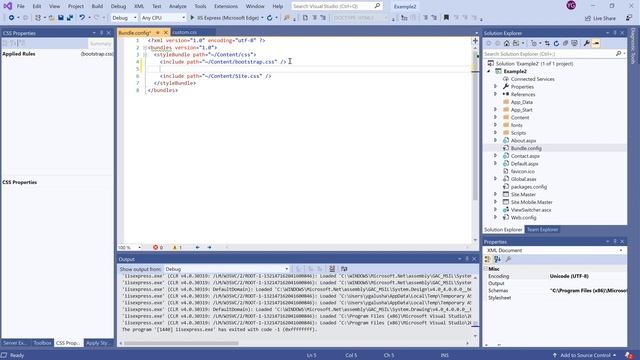Click the split editor plus icon

pos(475,41)
